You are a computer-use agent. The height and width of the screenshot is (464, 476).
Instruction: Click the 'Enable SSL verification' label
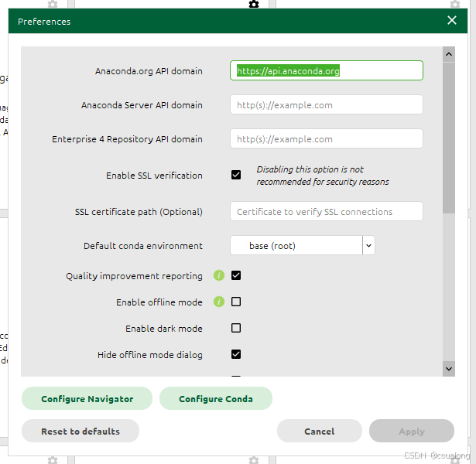(x=154, y=176)
